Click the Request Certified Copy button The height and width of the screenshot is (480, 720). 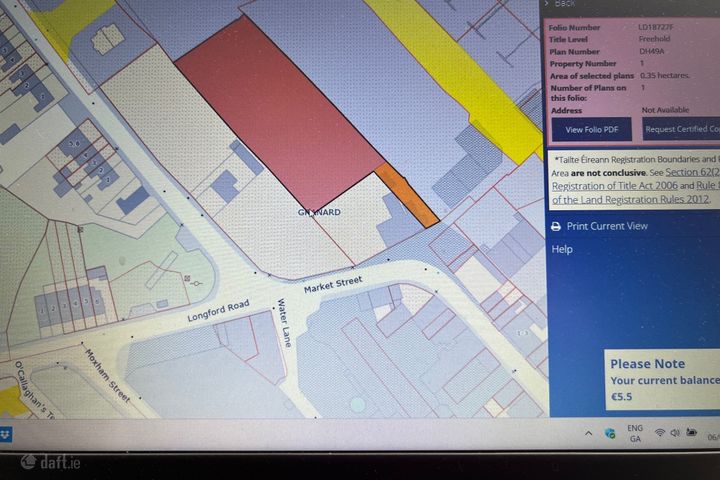[681, 129]
